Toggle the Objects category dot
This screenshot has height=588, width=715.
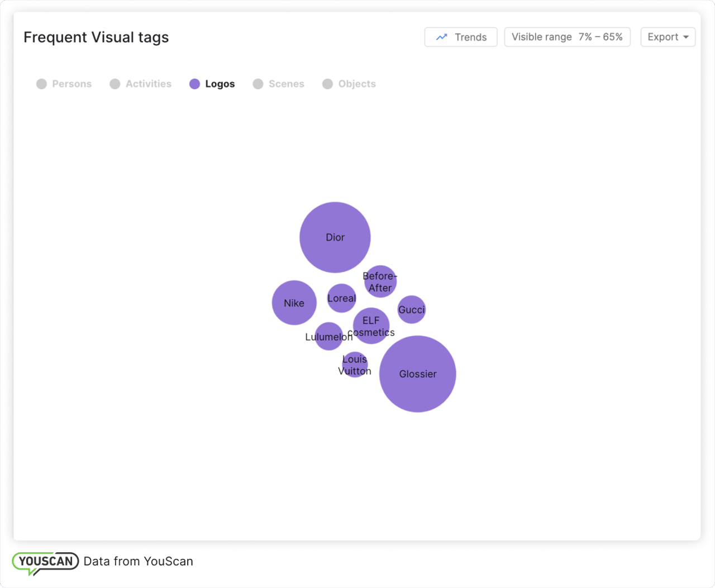pyautogui.click(x=328, y=84)
